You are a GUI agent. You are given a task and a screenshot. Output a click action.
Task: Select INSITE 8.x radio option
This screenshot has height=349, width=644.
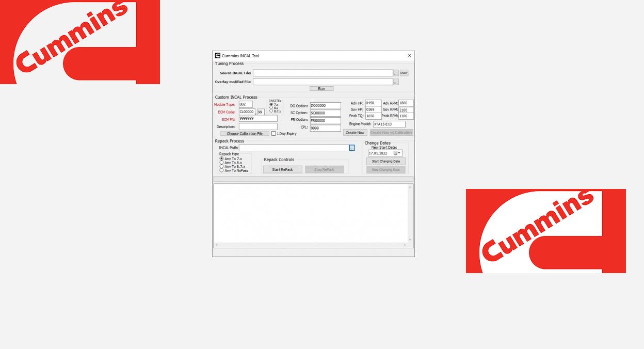pos(271,107)
